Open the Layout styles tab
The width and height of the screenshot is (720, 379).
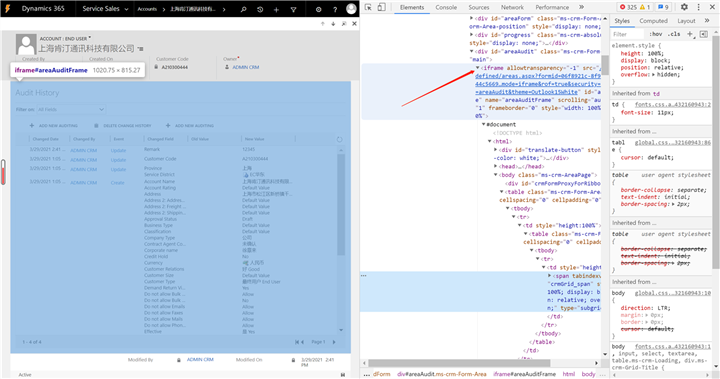[686, 21]
